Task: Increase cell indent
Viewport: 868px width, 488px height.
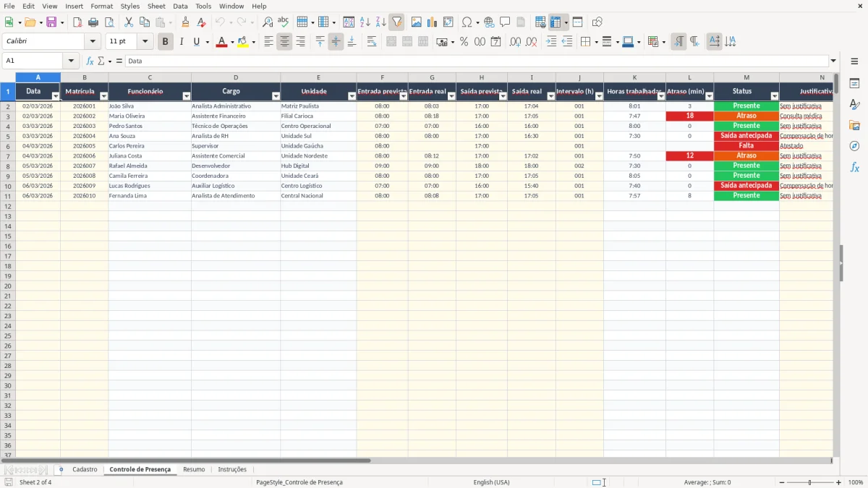Action: pos(551,42)
